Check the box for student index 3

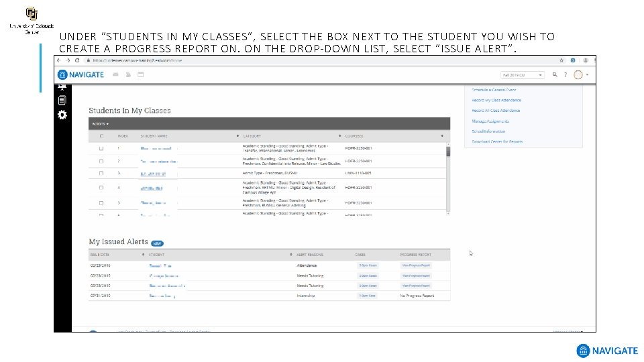click(x=101, y=173)
